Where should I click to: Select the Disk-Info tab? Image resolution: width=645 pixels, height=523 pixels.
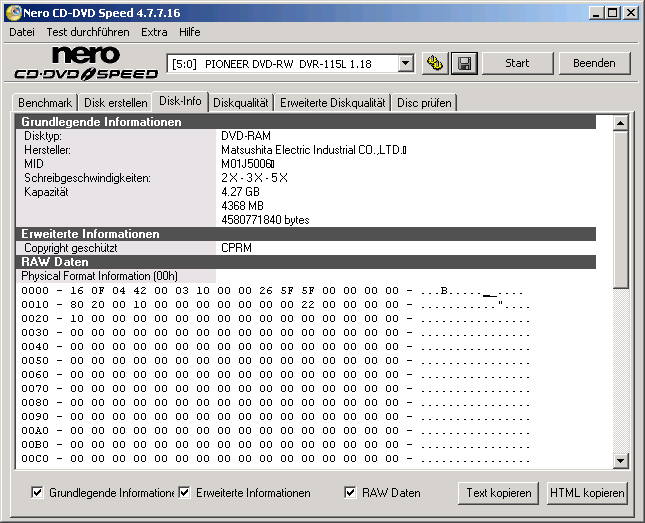click(180, 101)
